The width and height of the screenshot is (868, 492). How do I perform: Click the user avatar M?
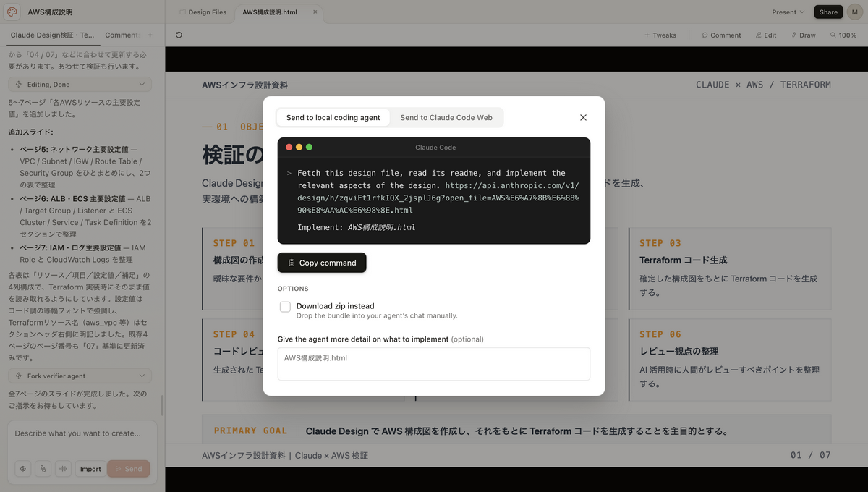click(x=854, y=12)
